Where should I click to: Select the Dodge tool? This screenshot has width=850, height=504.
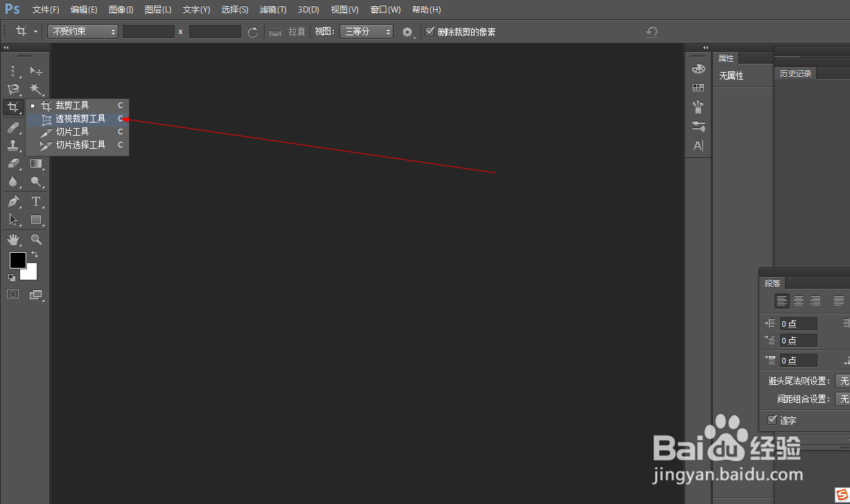36,182
